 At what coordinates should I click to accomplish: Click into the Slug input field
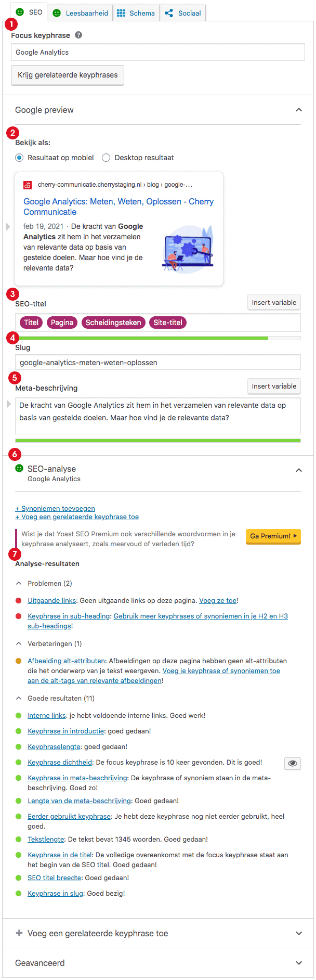click(158, 363)
